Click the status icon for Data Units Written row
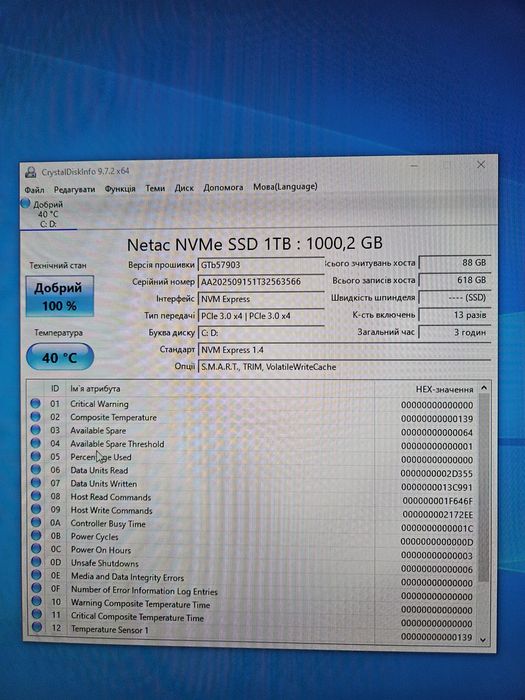525x700 pixels. [36, 483]
